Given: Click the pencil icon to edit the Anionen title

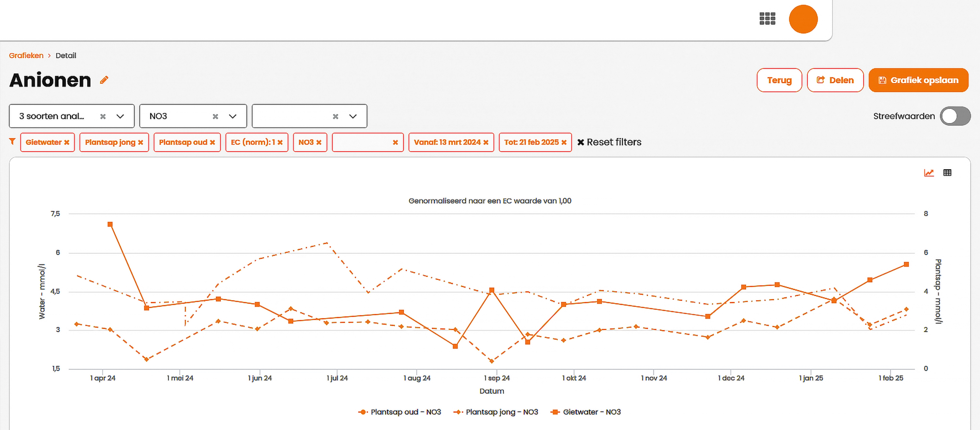Looking at the screenshot, I should [x=104, y=80].
